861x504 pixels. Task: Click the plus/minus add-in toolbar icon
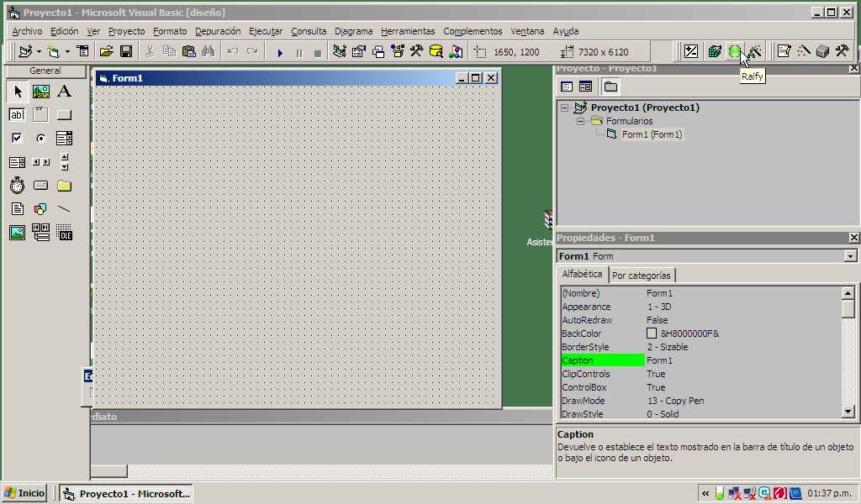691,51
